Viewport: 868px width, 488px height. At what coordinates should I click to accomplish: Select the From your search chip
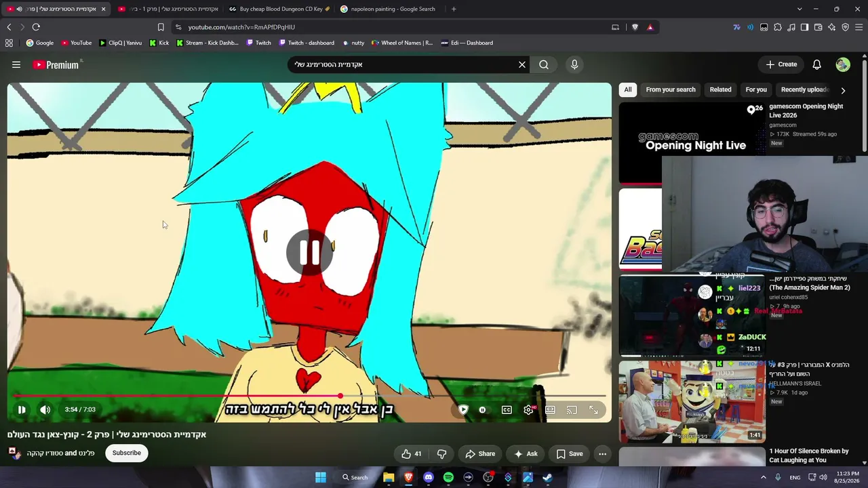[671, 89]
